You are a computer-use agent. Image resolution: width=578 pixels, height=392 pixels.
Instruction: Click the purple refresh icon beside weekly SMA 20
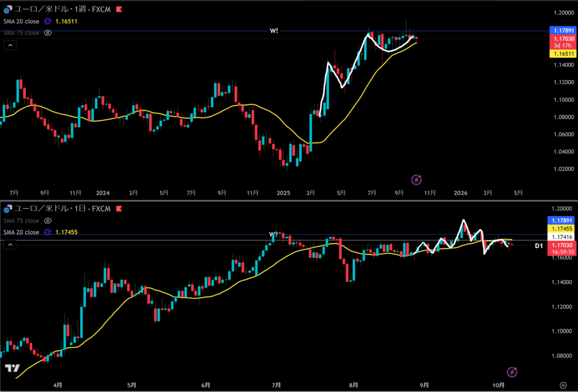[x=48, y=21]
